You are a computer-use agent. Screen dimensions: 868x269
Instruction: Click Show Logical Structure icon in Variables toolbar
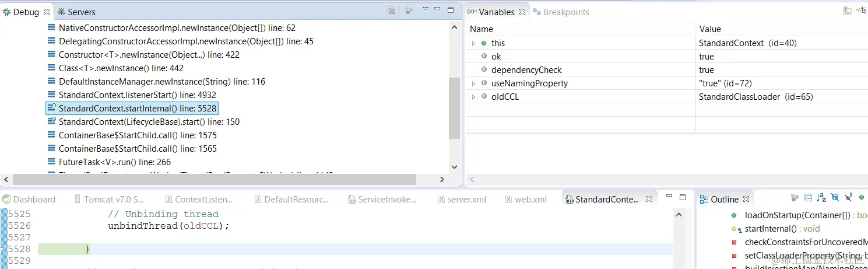(862, 11)
